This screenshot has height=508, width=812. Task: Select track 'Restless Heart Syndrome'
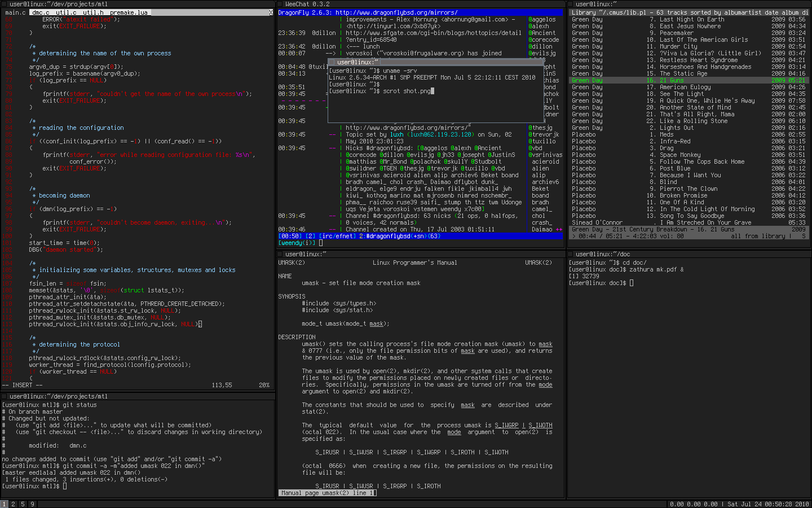point(699,60)
